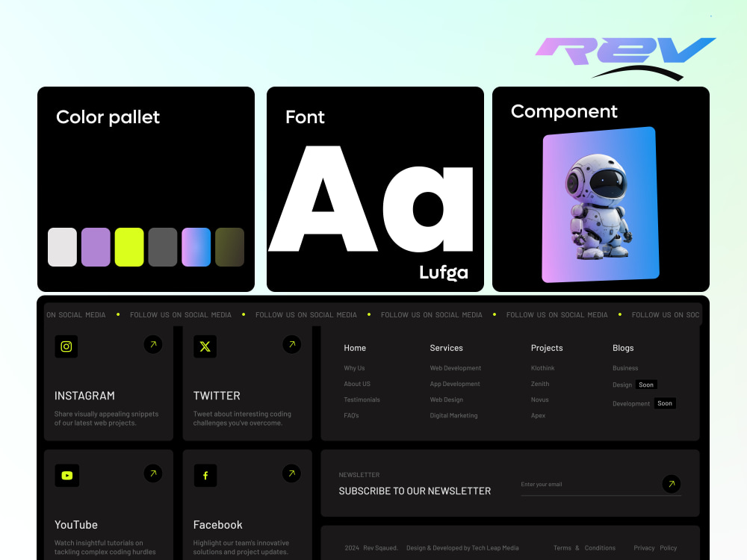The height and width of the screenshot is (560, 747).
Task: Open the Web Development link
Action: coord(456,368)
